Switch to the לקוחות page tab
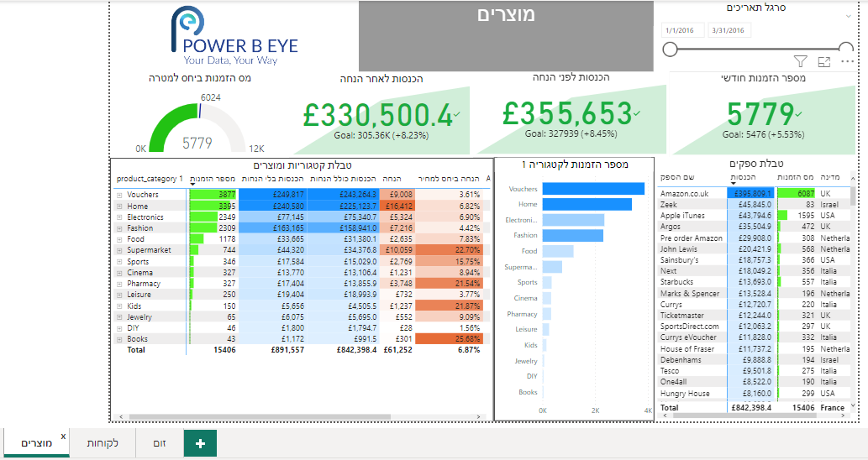Image resolution: width=868 pixels, height=460 pixels. (x=103, y=443)
